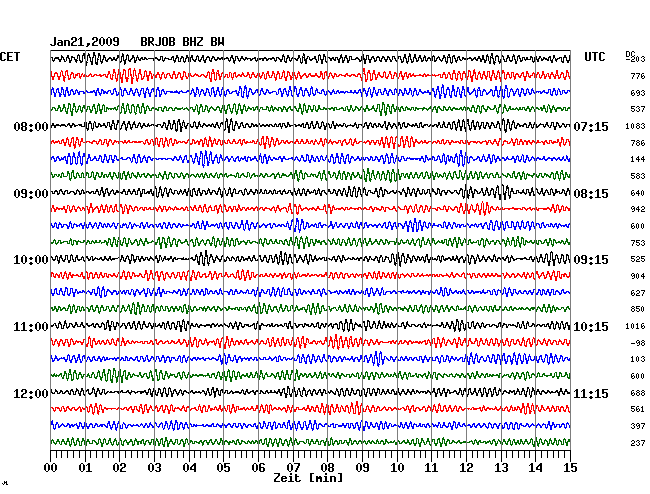Click minute tick label 11

point(432,468)
